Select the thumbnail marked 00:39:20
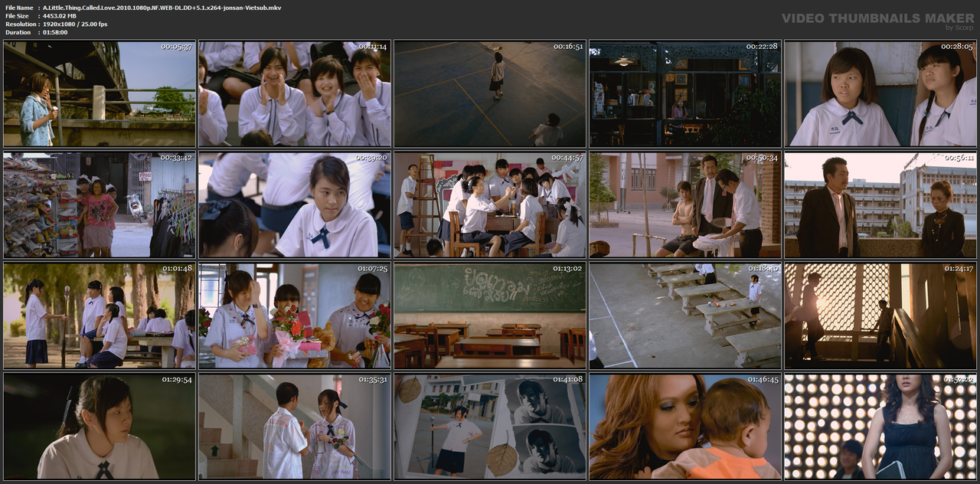The image size is (980, 484). (x=295, y=204)
